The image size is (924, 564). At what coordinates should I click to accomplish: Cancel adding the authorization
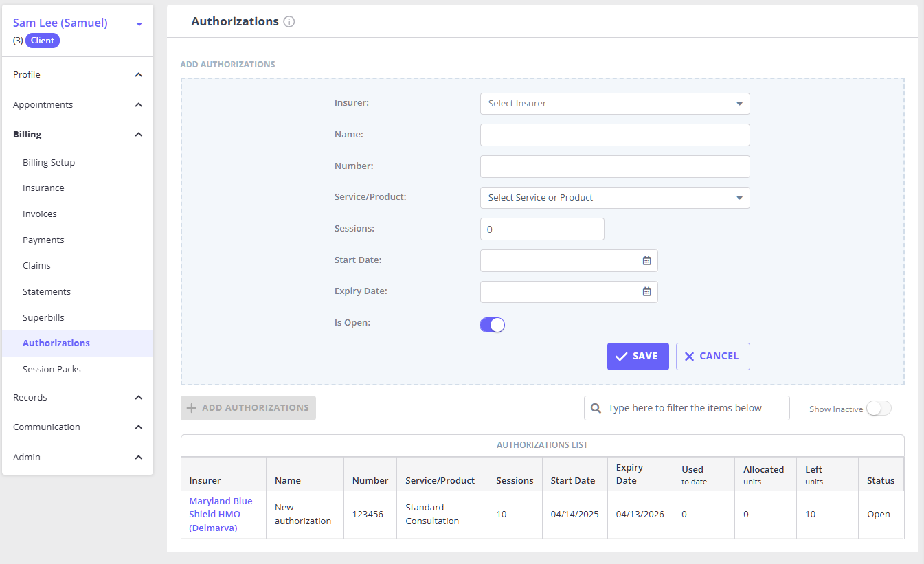pos(712,357)
